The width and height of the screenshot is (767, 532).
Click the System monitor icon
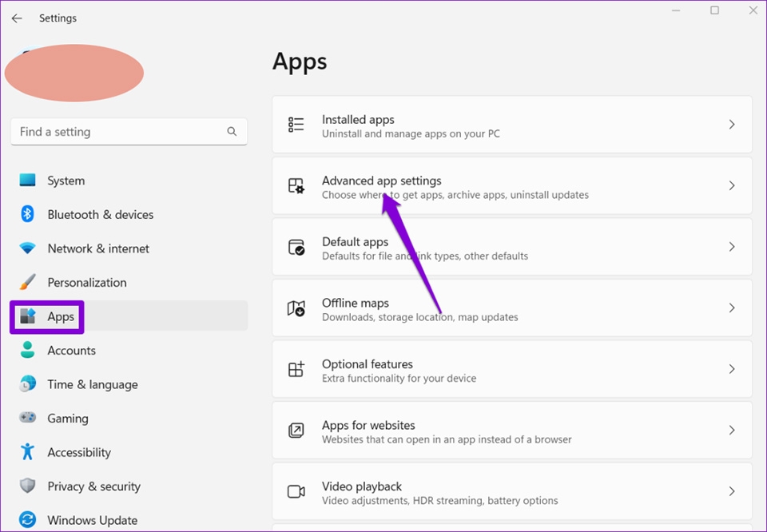point(27,180)
